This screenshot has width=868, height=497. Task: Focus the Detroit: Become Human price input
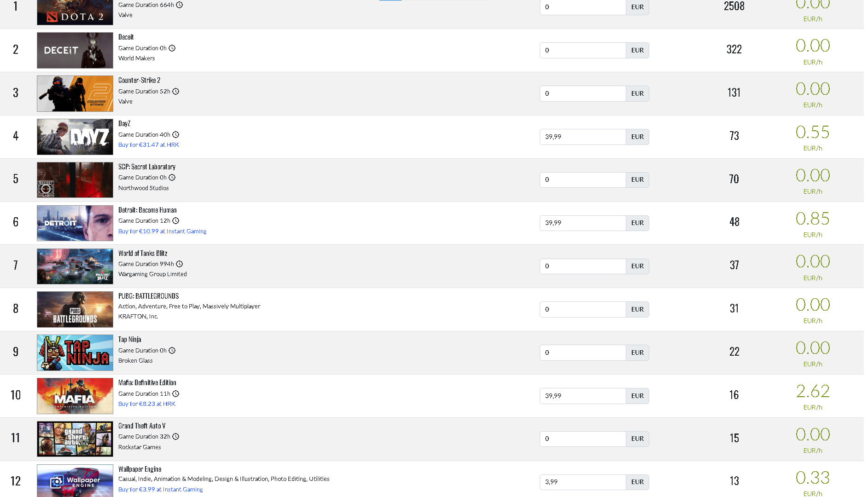583,223
